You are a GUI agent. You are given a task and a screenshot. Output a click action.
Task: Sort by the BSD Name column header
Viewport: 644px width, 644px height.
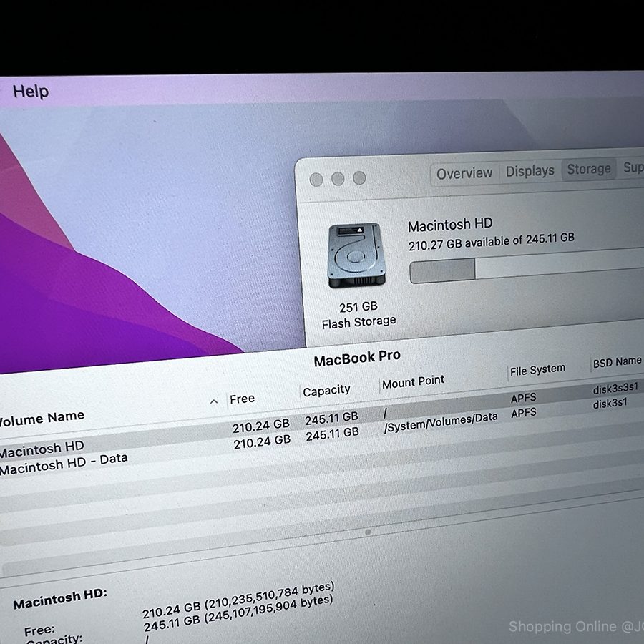617,362
